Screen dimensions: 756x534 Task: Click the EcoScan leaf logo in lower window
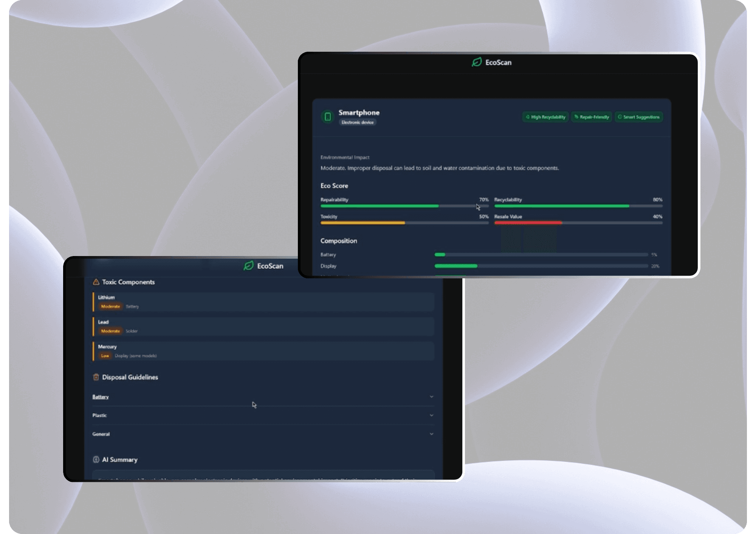(x=248, y=266)
